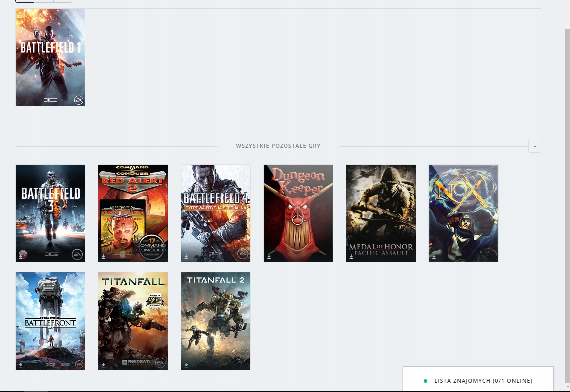Click download icon on Battlefield 4 cover
Viewport: 570px width, 392px height.
(x=186, y=256)
